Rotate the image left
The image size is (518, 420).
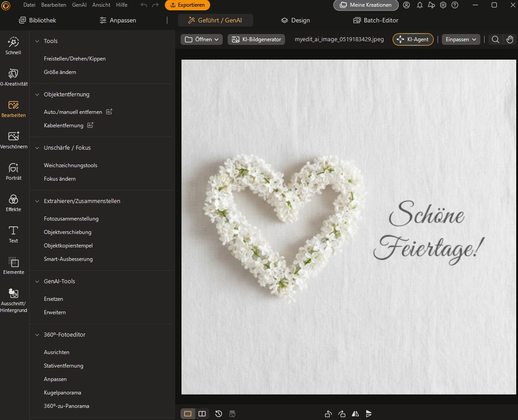click(x=328, y=414)
